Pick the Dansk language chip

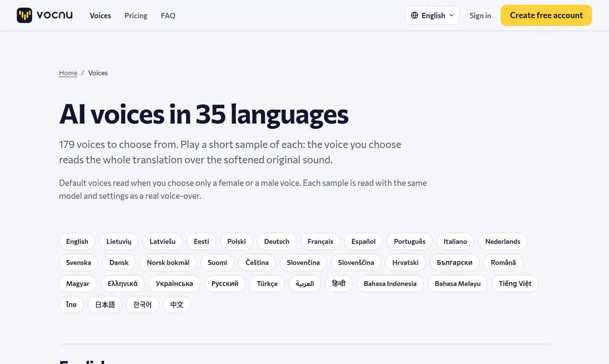(x=119, y=262)
